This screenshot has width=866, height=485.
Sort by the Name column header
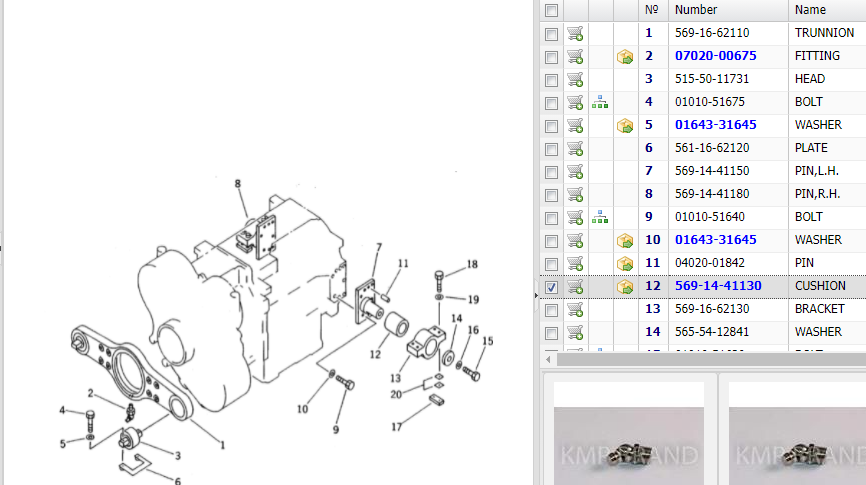tap(810, 10)
